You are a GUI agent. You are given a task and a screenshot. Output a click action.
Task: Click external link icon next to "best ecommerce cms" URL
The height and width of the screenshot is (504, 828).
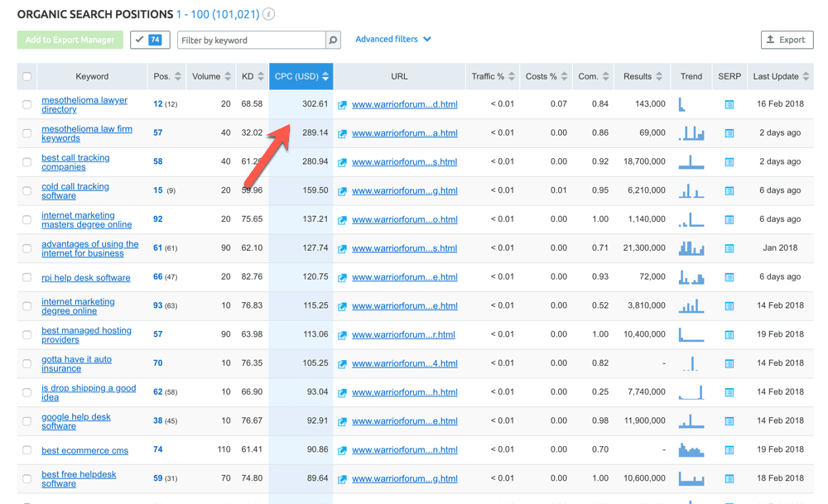341,449
